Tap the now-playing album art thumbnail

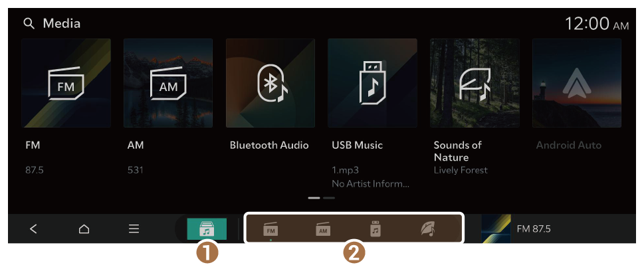[496, 229]
